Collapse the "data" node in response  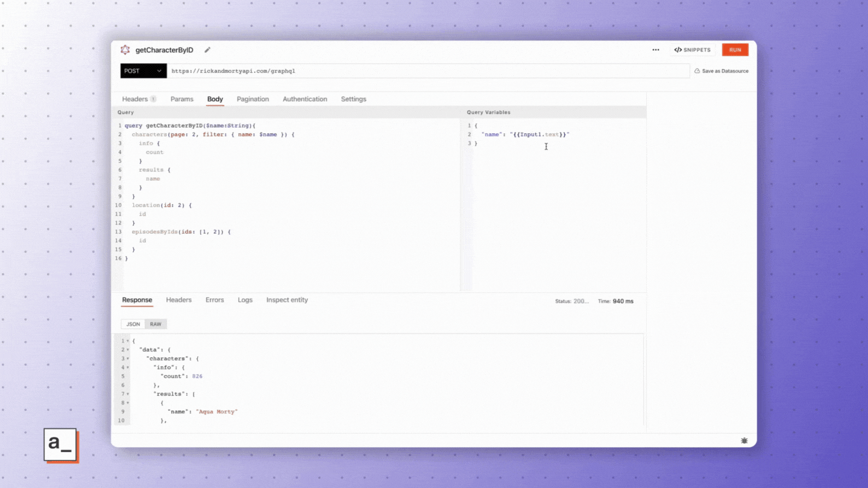coord(127,350)
